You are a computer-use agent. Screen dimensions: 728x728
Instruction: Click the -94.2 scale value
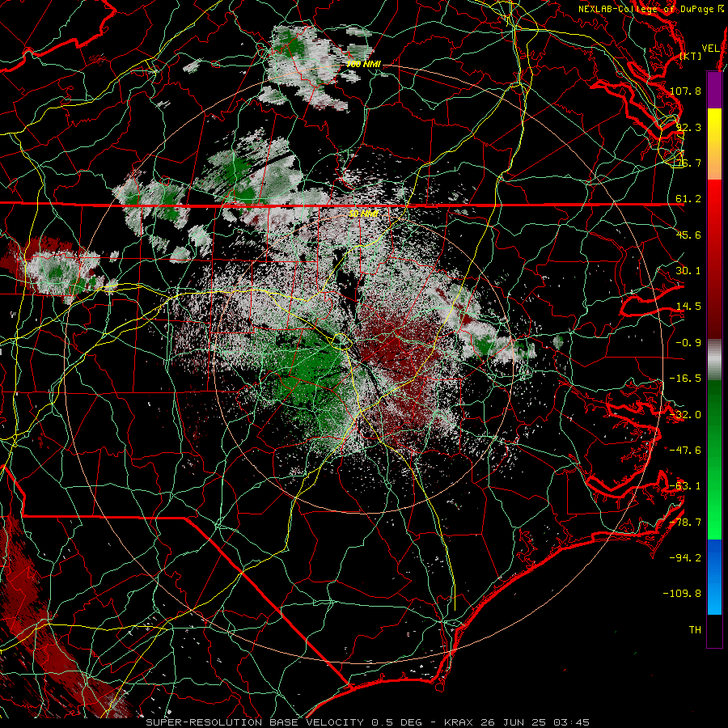click(x=686, y=558)
